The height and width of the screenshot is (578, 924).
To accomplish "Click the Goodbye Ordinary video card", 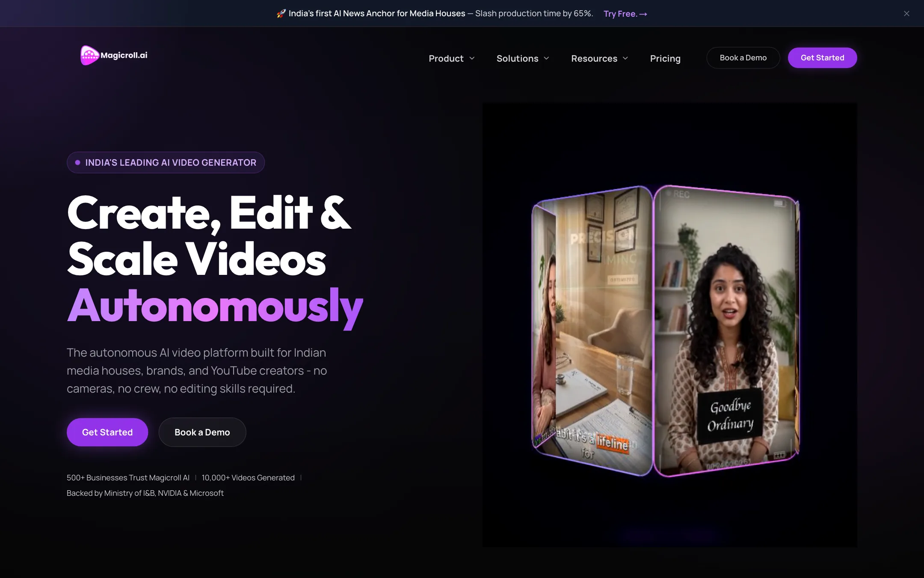I will 726,331.
